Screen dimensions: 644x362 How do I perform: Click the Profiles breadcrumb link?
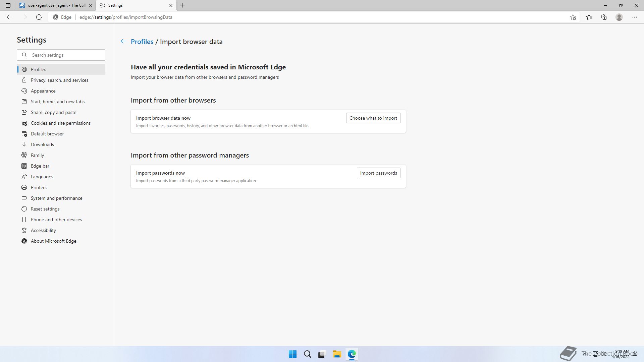[142, 42]
